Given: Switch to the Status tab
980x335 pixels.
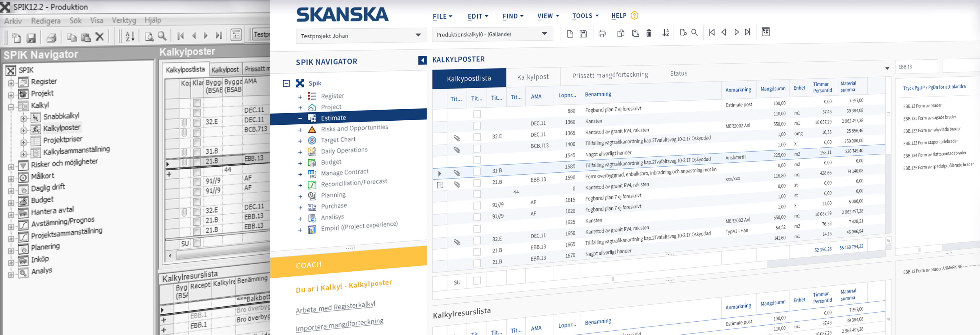Looking at the screenshot, I should [x=679, y=73].
